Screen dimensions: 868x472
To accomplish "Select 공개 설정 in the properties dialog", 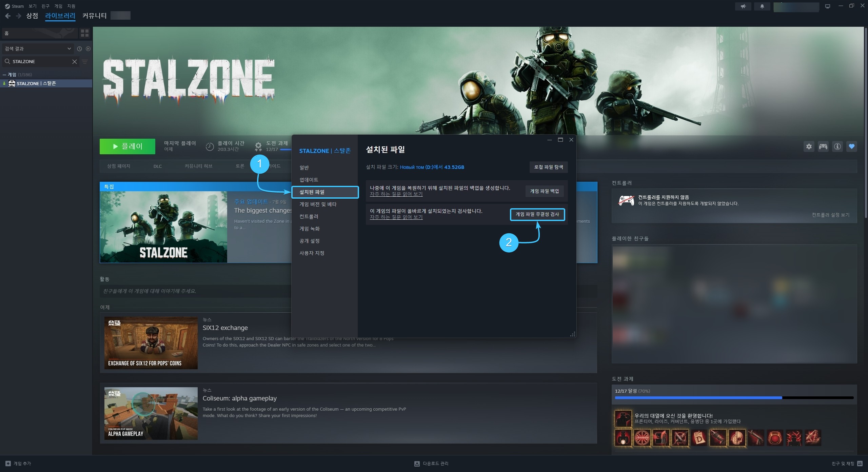I will pos(324,241).
